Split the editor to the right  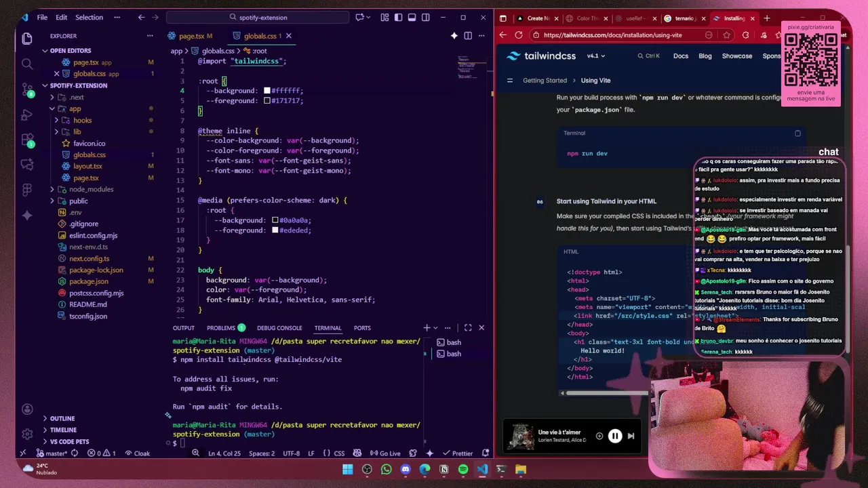(x=468, y=36)
